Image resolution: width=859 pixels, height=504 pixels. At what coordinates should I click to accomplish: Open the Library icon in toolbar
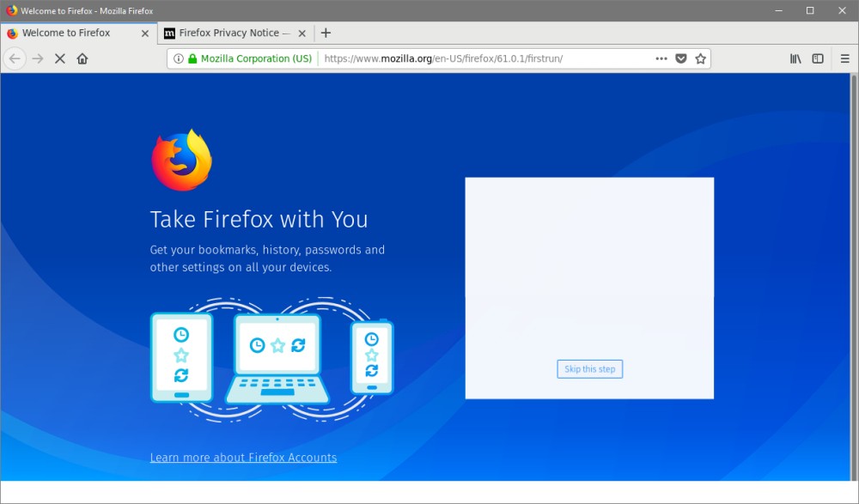(795, 58)
